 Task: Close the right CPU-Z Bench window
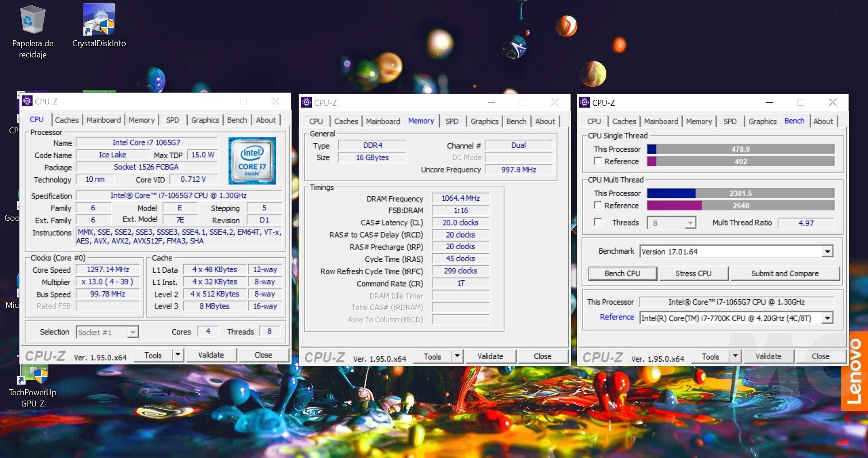832,103
